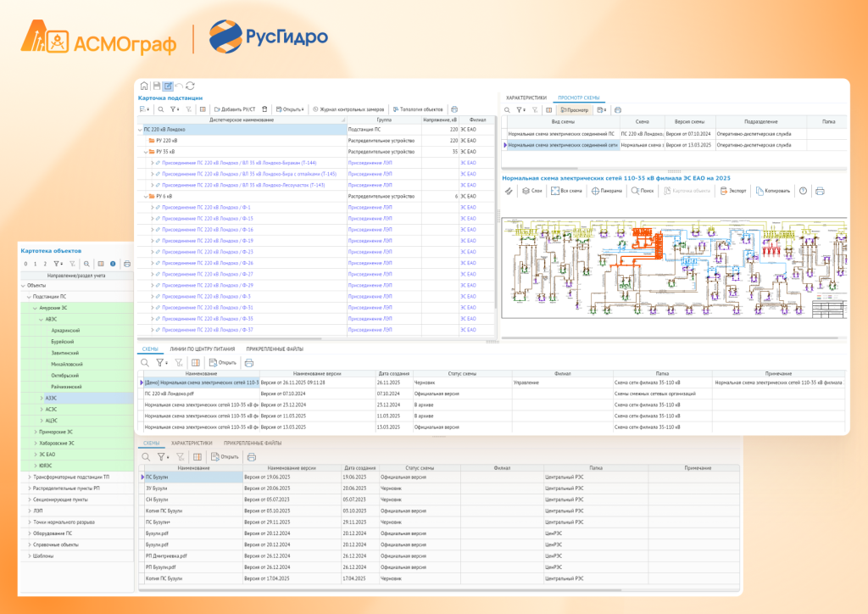Open Журнал контрольных замеров

349,109
